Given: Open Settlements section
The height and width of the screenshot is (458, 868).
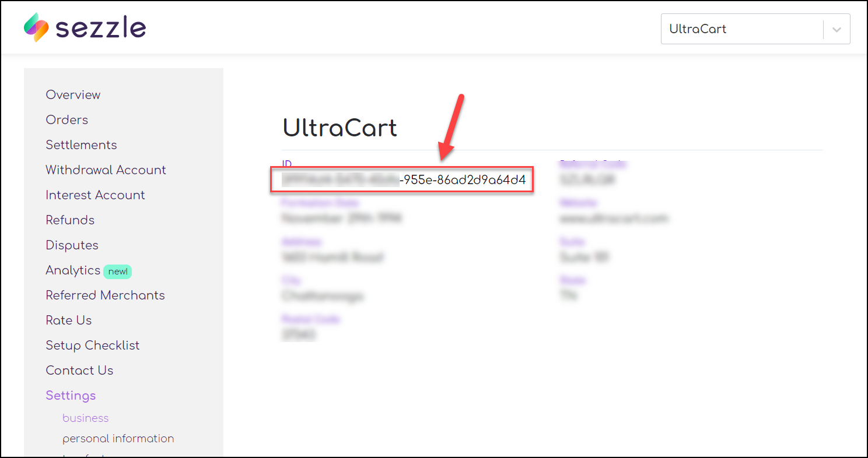Looking at the screenshot, I should pyautogui.click(x=81, y=145).
